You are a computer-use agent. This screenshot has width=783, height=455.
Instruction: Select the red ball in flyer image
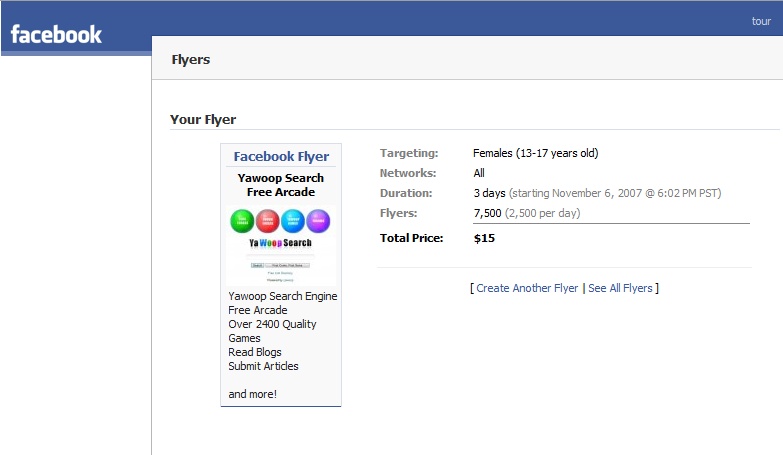[x=268, y=221]
